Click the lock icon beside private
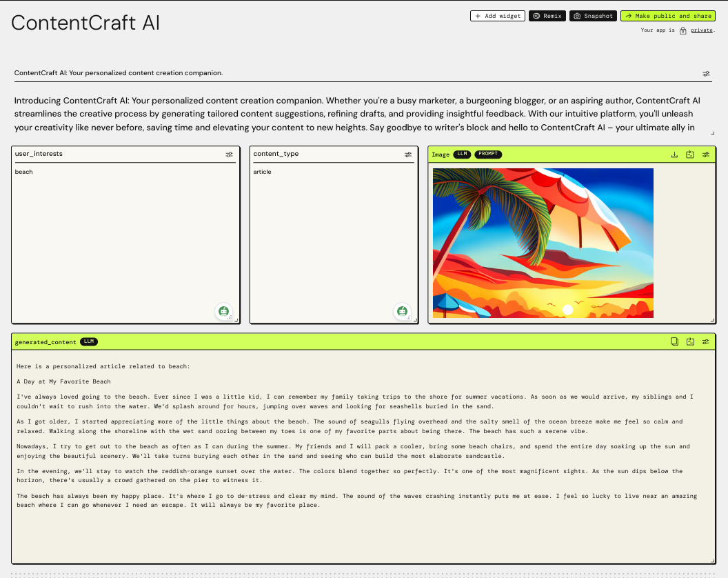The height and width of the screenshot is (578, 728). point(683,30)
